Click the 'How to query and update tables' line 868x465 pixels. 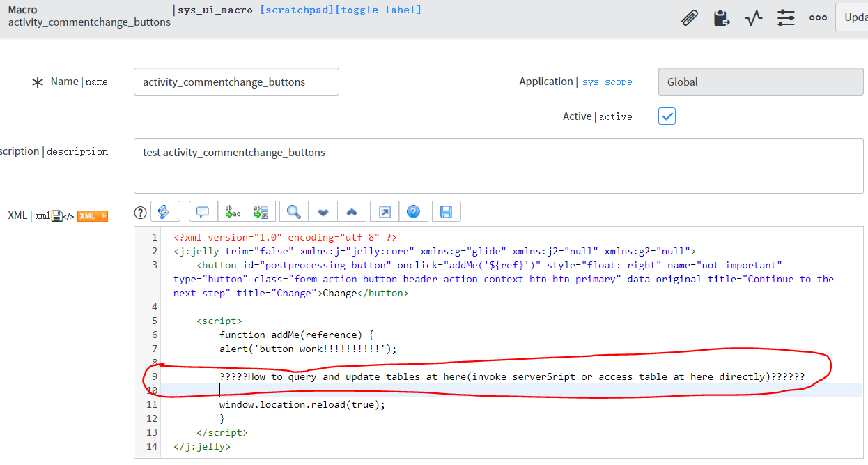tap(512, 376)
